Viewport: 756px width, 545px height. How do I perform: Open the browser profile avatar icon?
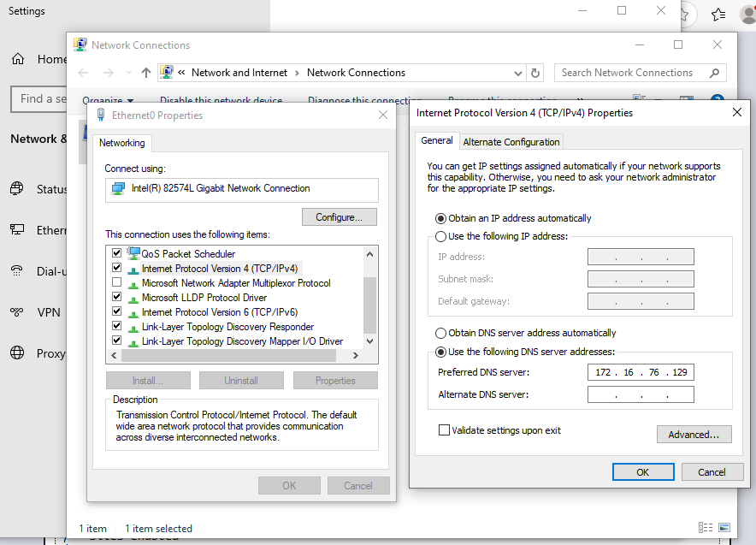pyautogui.click(x=748, y=15)
